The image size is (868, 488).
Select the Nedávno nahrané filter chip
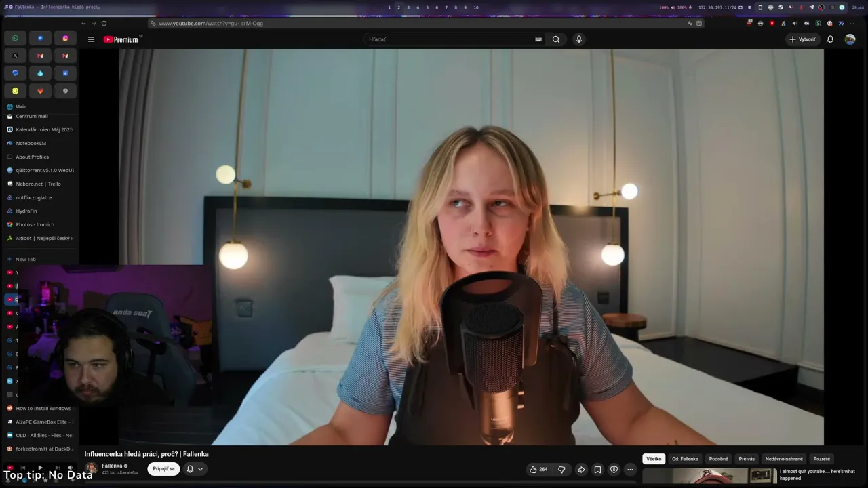click(x=784, y=459)
